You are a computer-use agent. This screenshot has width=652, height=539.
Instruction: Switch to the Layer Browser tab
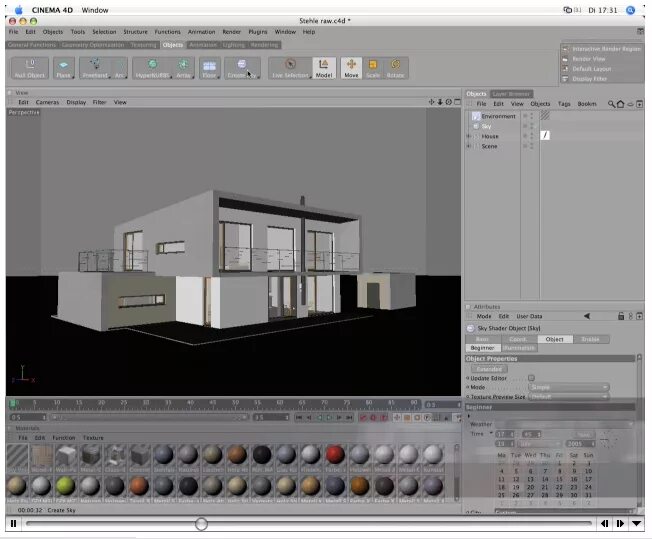(511, 94)
